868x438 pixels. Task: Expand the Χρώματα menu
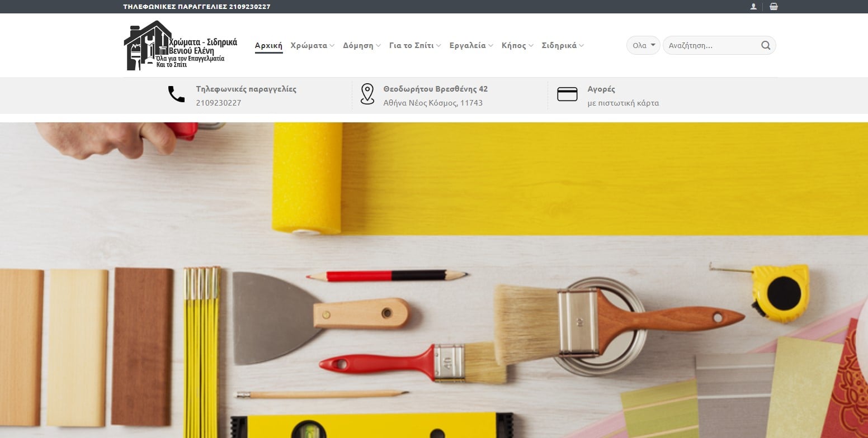(x=312, y=45)
